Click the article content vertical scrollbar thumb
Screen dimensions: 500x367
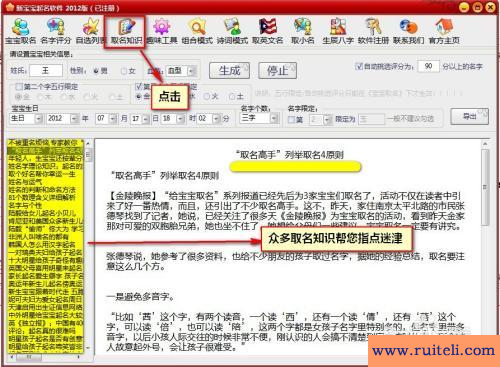click(x=485, y=187)
